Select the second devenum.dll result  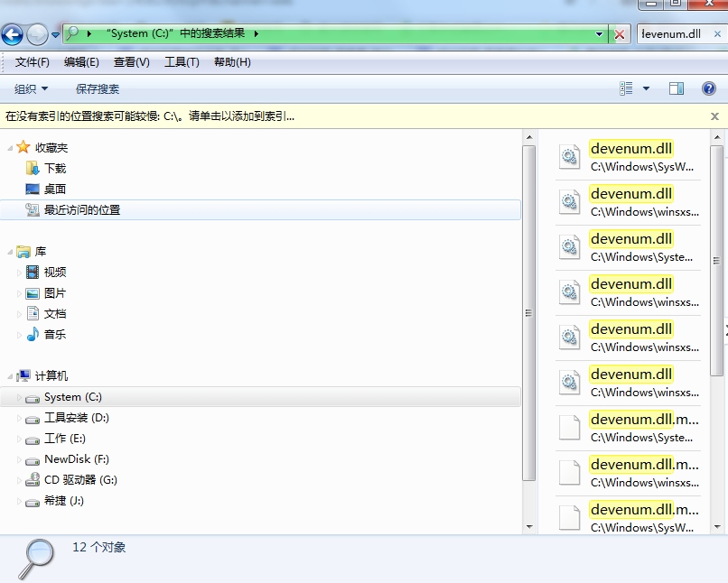pos(628,202)
